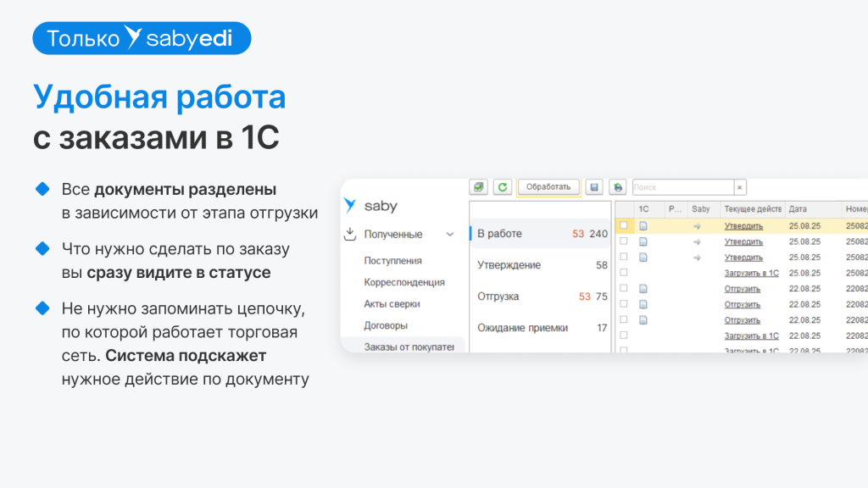This screenshot has height=488, width=868.
Task: Clear the search field using the x icon
Action: click(x=739, y=187)
